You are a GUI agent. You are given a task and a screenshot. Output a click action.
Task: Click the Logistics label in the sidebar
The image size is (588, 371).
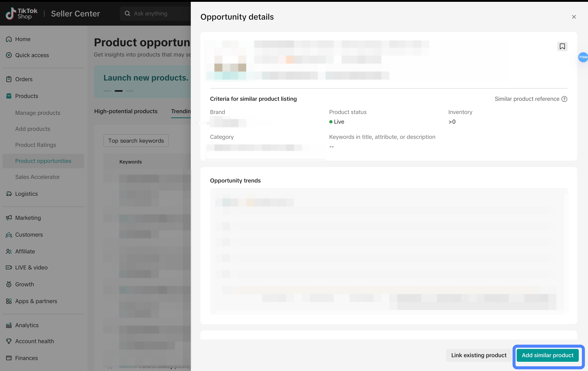click(x=26, y=194)
